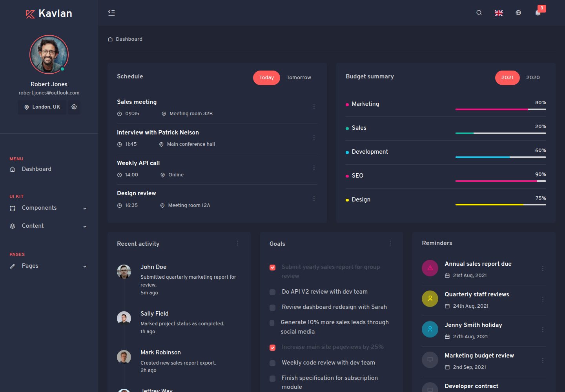Open options menu for Sales meeting
Image resolution: width=565 pixels, height=392 pixels.
click(x=314, y=107)
